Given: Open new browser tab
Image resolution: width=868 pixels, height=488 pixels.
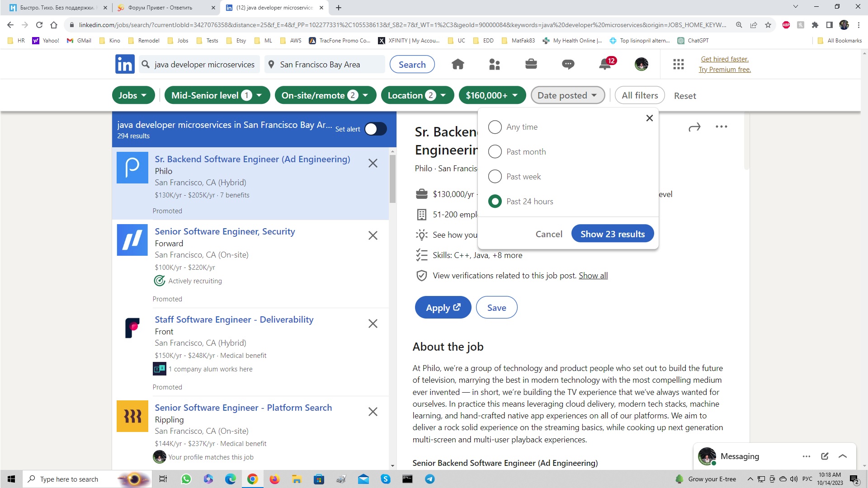Looking at the screenshot, I should 339,8.
